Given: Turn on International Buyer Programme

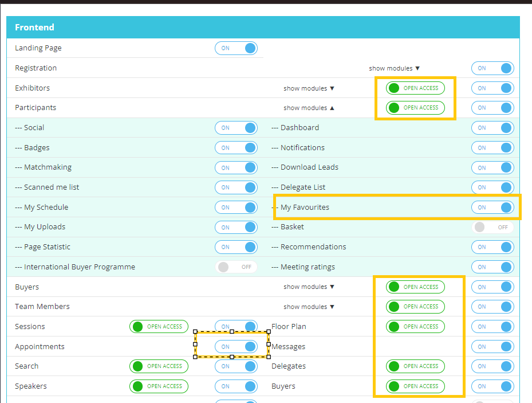Looking at the screenshot, I should (x=236, y=267).
